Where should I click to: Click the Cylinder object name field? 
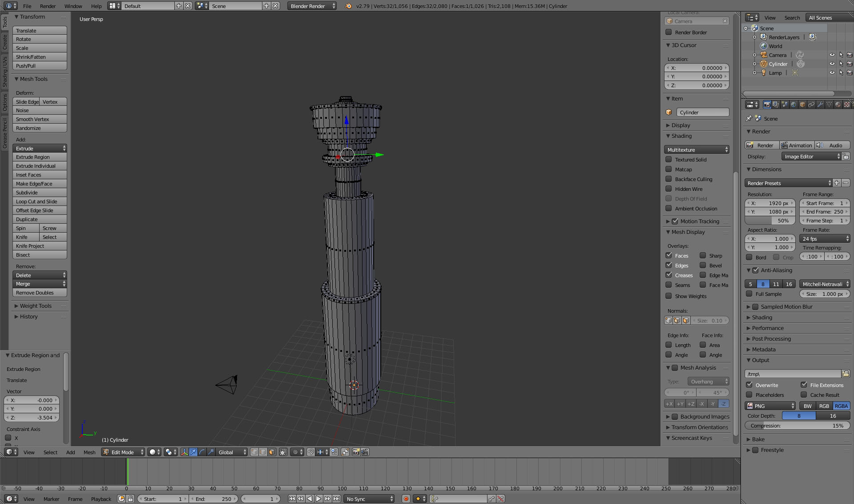[x=703, y=112]
